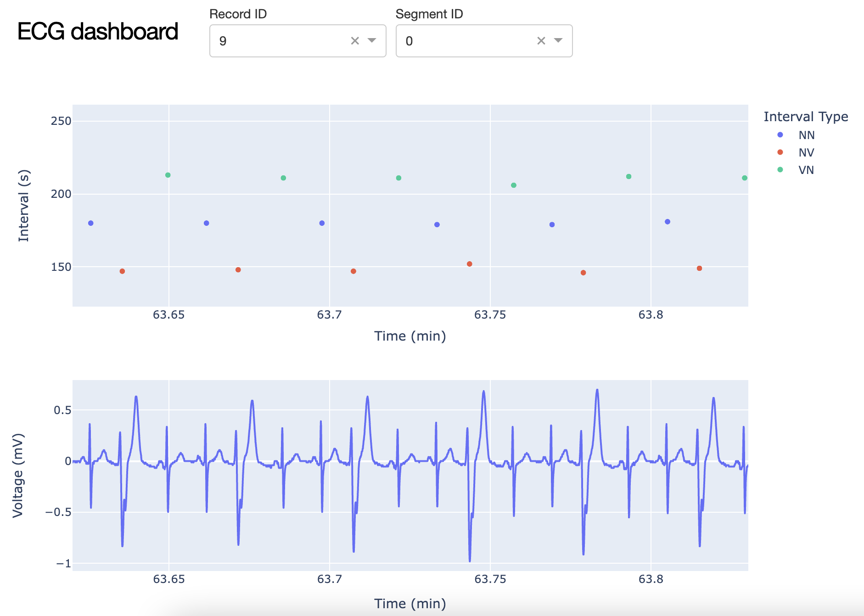
Task: Click the red NV legend marker
Action: [x=780, y=152]
